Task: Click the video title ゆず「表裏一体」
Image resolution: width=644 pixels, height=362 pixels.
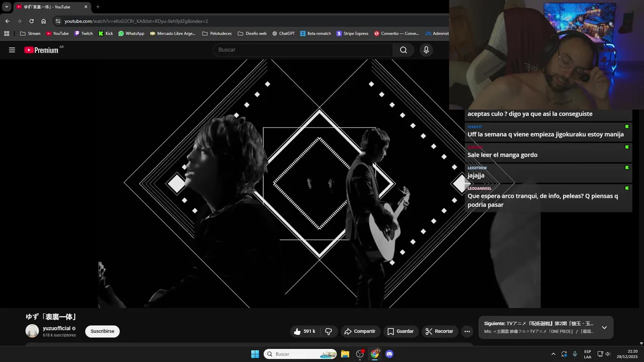Action: pyautogui.click(x=51, y=317)
